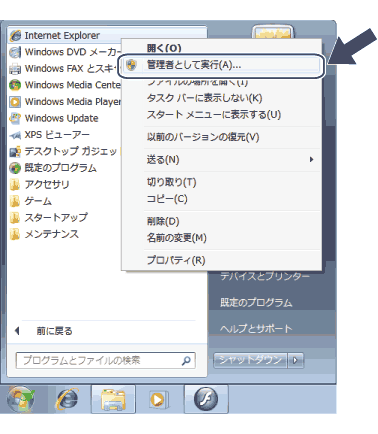Expand the 送る(N) submenu arrow
The height and width of the screenshot is (434, 378).
(x=311, y=159)
